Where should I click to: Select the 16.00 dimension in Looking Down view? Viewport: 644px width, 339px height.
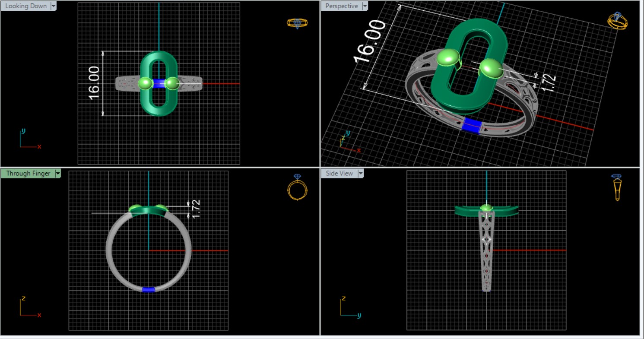(x=94, y=83)
